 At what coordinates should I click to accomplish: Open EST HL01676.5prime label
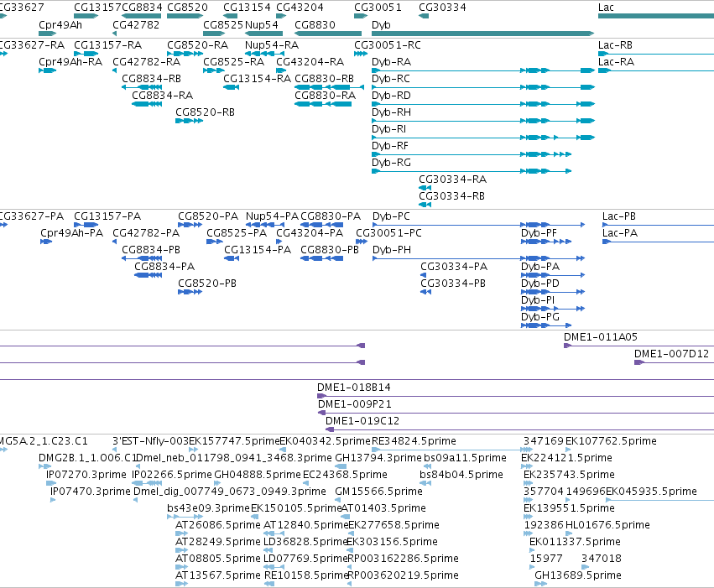608,525
